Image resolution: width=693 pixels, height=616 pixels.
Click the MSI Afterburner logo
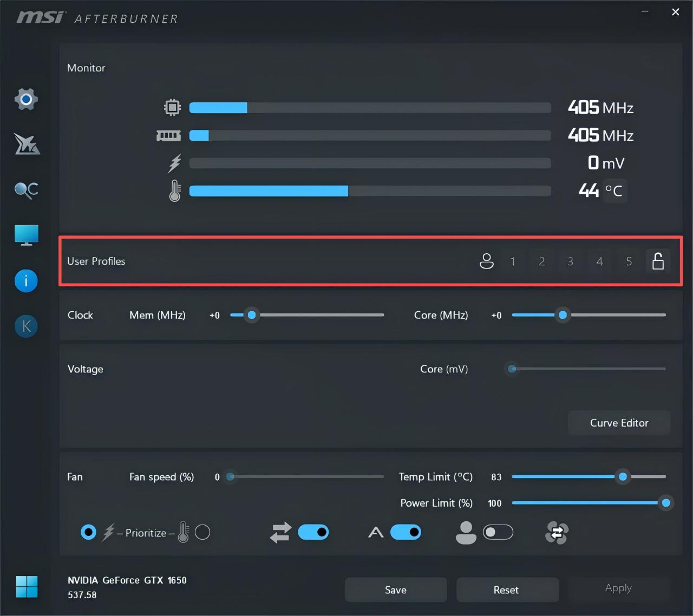[97, 18]
